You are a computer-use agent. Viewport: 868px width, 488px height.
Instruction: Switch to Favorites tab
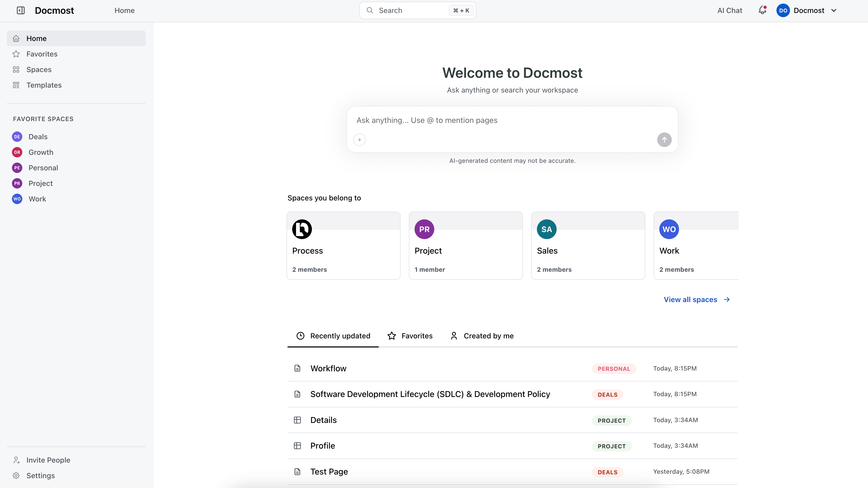410,336
